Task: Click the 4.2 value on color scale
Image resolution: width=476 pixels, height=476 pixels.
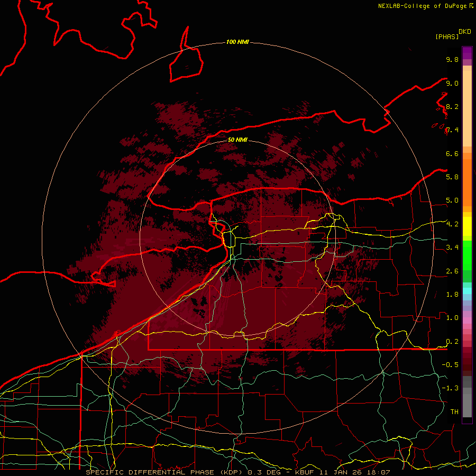Action: pos(452,224)
